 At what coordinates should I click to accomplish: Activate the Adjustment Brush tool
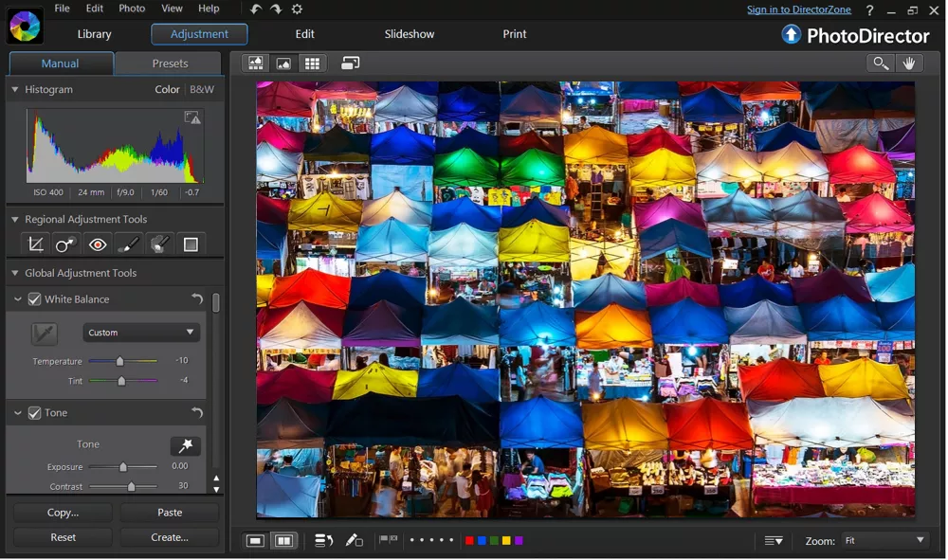(x=128, y=244)
